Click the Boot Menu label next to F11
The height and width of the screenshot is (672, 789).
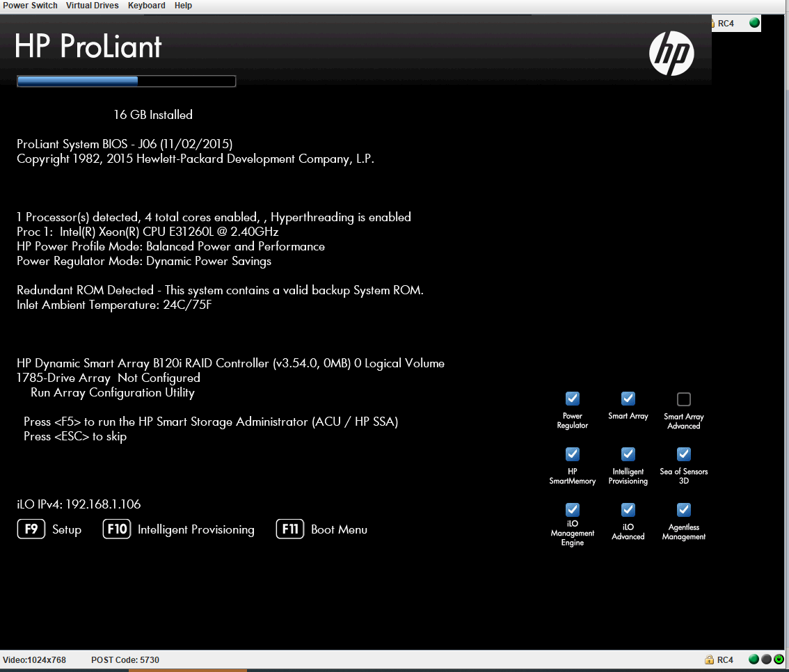[x=339, y=529]
